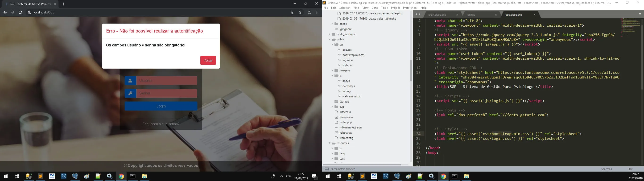Open mix-manifest.json in the sidebar
Viewport: 644px width, 181px height.
coord(351,128)
